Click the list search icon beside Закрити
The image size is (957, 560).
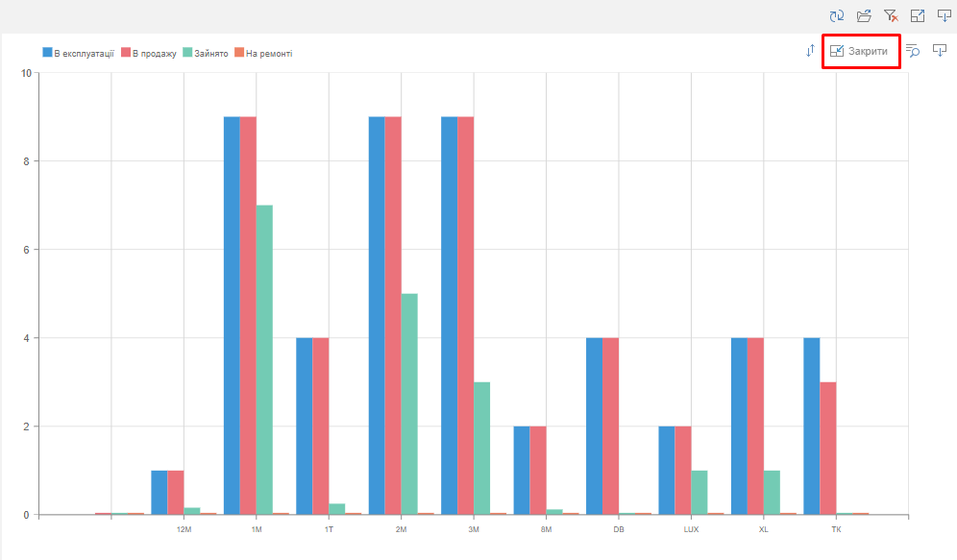click(x=913, y=51)
